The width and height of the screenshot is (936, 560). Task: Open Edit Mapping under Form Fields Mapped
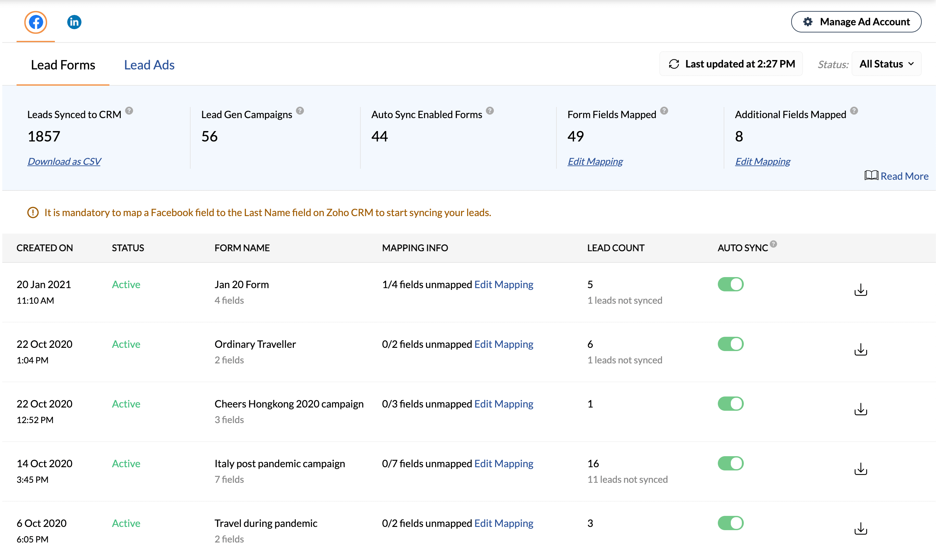click(595, 162)
